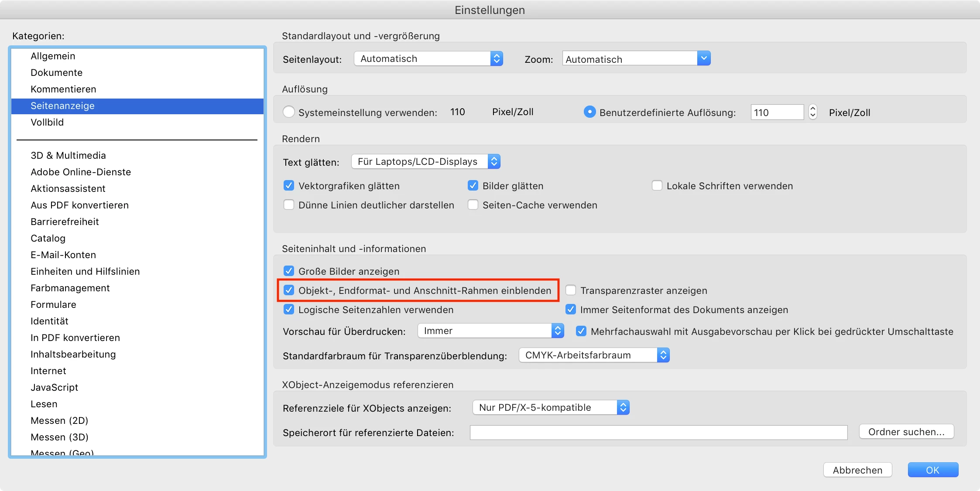Expand the Text glätten dropdown
This screenshot has height=491, width=980.
click(425, 162)
